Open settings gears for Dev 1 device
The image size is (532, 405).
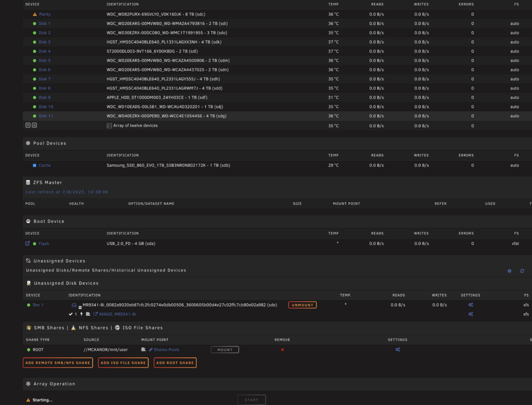click(471, 305)
